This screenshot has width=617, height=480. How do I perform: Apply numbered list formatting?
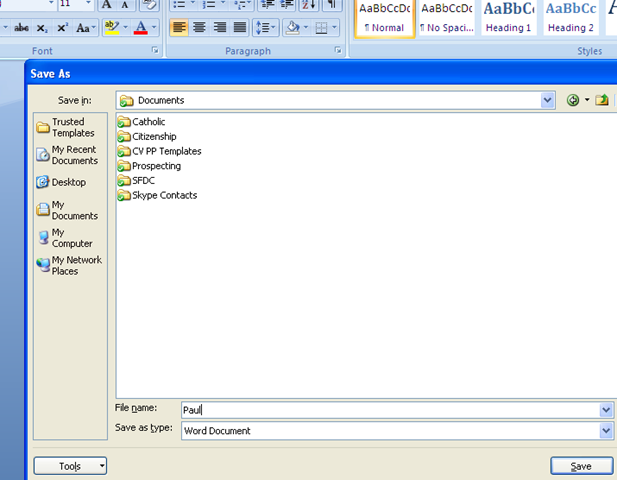click(209, 5)
